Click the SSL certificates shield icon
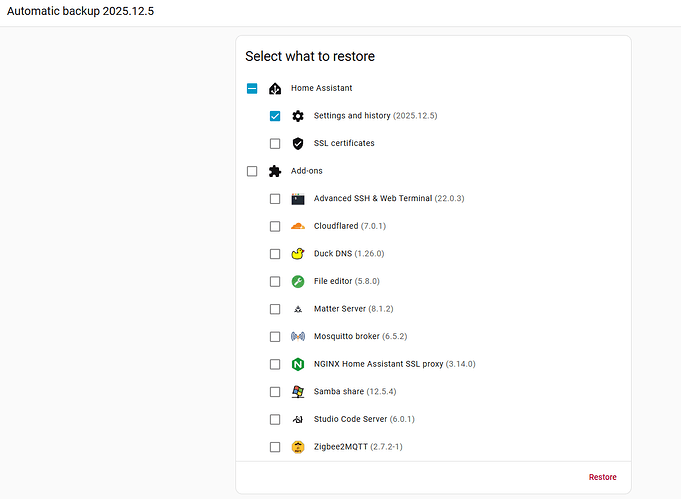This screenshot has height=499, width=681. (x=298, y=143)
